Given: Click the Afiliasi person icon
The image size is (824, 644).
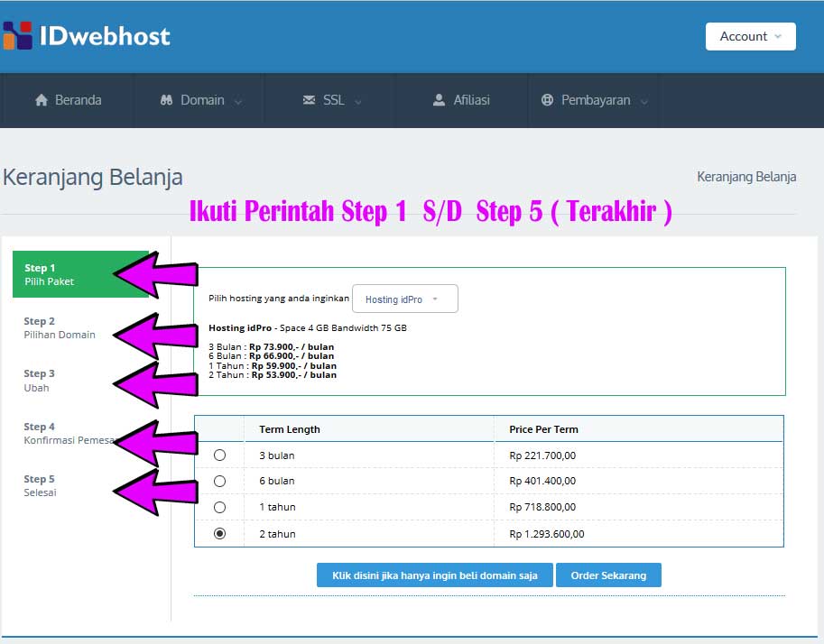Looking at the screenshot, I should (439, 100).
